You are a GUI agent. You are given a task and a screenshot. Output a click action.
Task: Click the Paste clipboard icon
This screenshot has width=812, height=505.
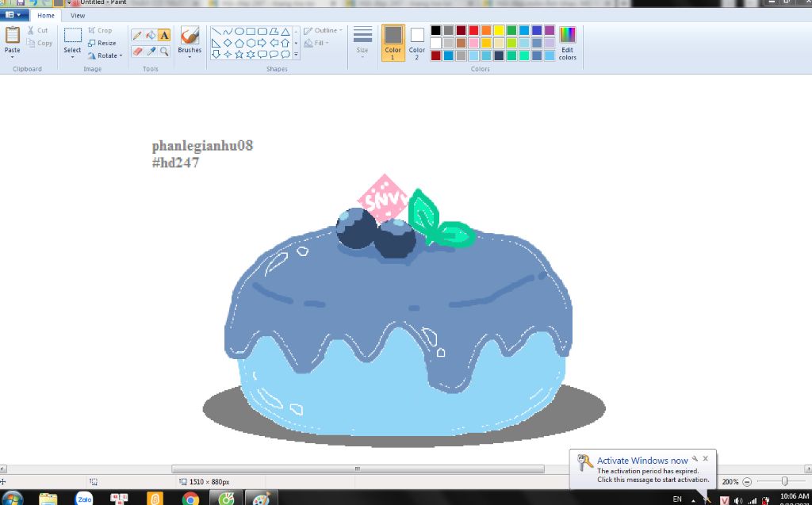(x=12, y=35)
